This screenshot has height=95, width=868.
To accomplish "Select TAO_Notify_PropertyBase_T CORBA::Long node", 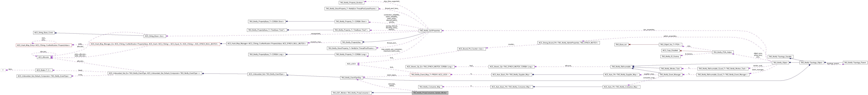I will (x=267, y=54).
